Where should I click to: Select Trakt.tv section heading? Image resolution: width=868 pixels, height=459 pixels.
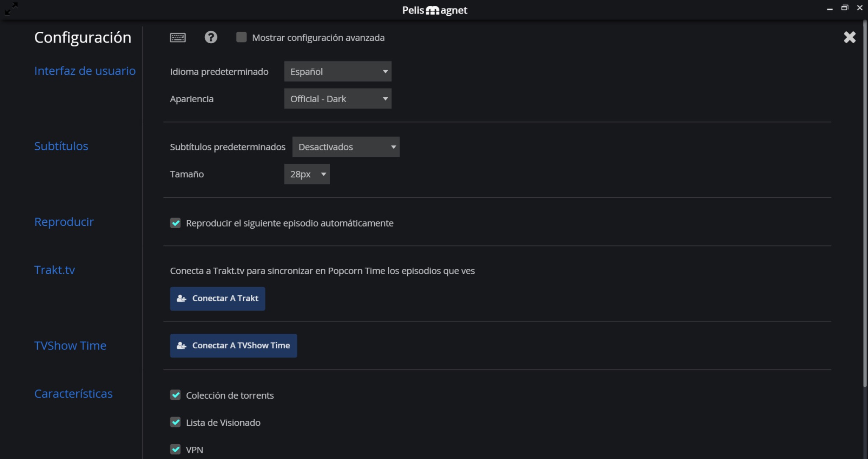[x=54, y=270]
